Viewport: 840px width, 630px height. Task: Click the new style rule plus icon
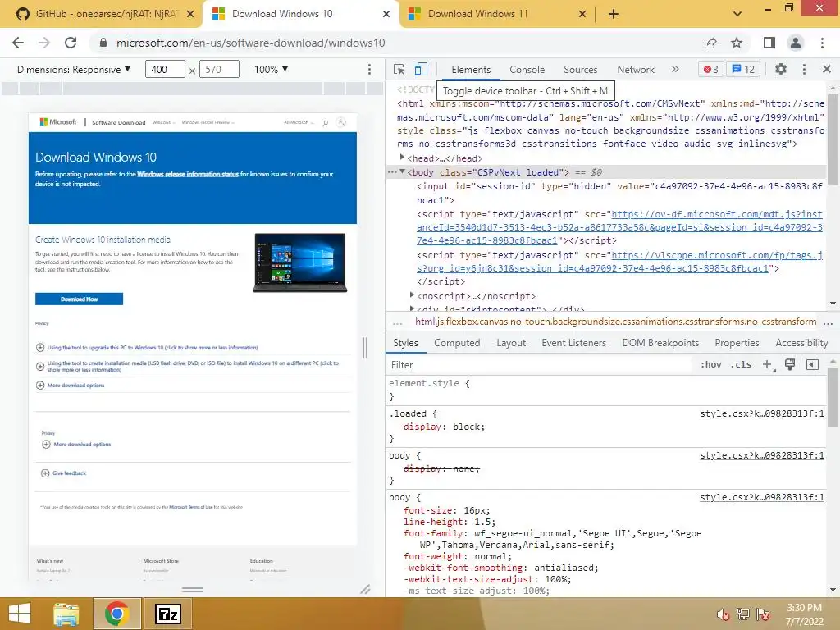(x=768, y=365)
